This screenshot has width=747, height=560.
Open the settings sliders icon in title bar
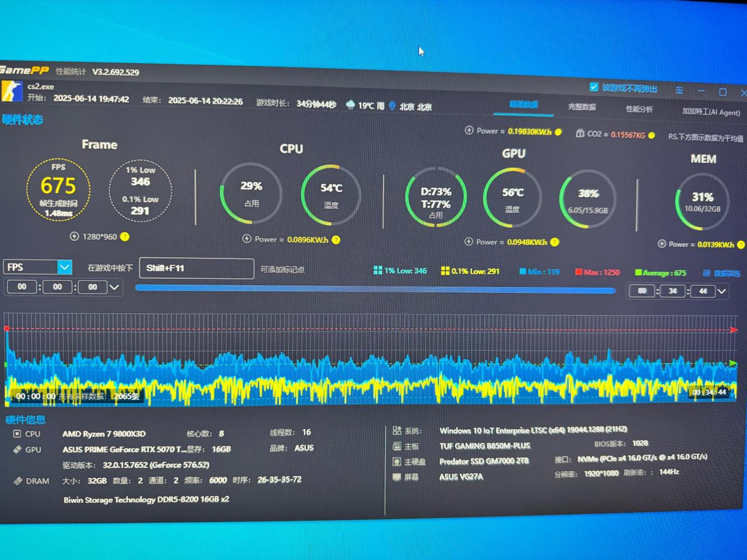point(679,90)
